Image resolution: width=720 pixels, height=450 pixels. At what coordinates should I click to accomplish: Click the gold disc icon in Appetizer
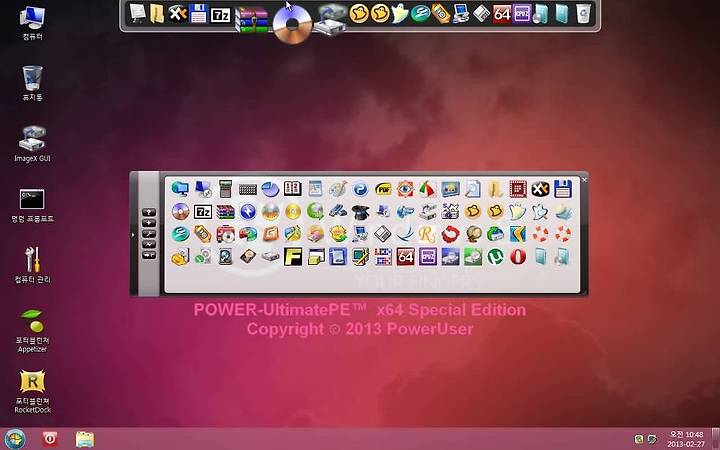(292, 212)
